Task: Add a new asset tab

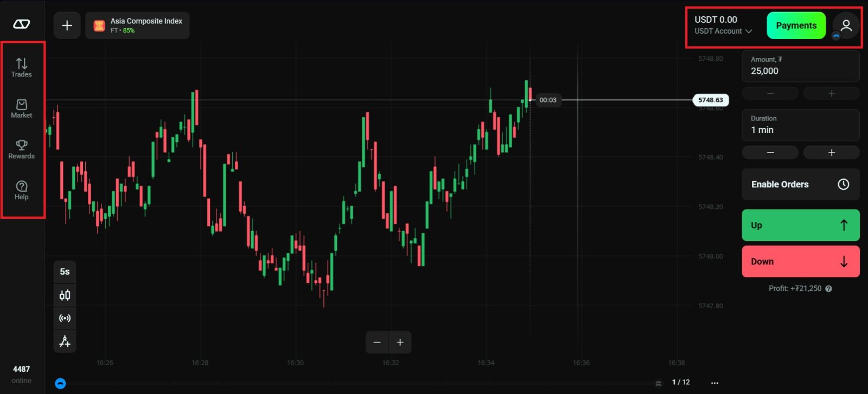Action: point(67,26)
